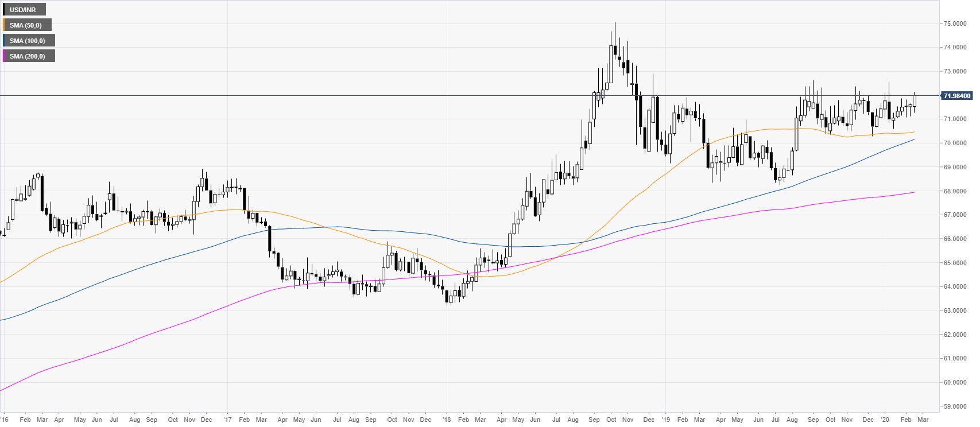This screenshot has height=427, width=980.
Task: Click the '19 year label on time axis
Action: click(665, 420)
